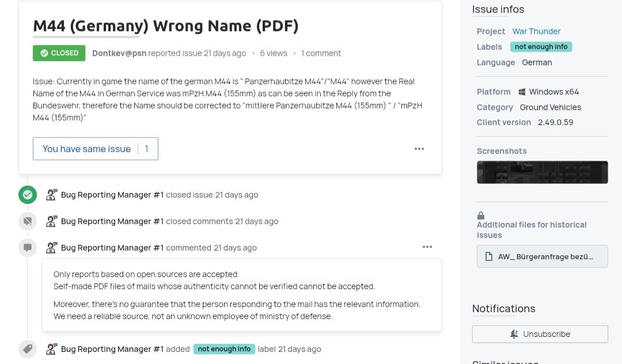622x364 pixels.
Task: Open the War Thunder project link
Action: pos(536,31)
